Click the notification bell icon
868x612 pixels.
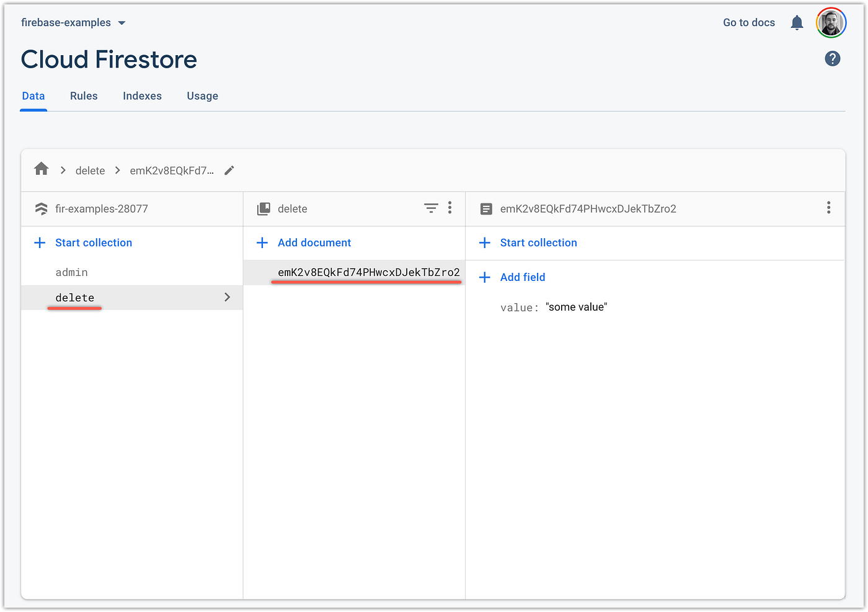(x=797, y=22)
